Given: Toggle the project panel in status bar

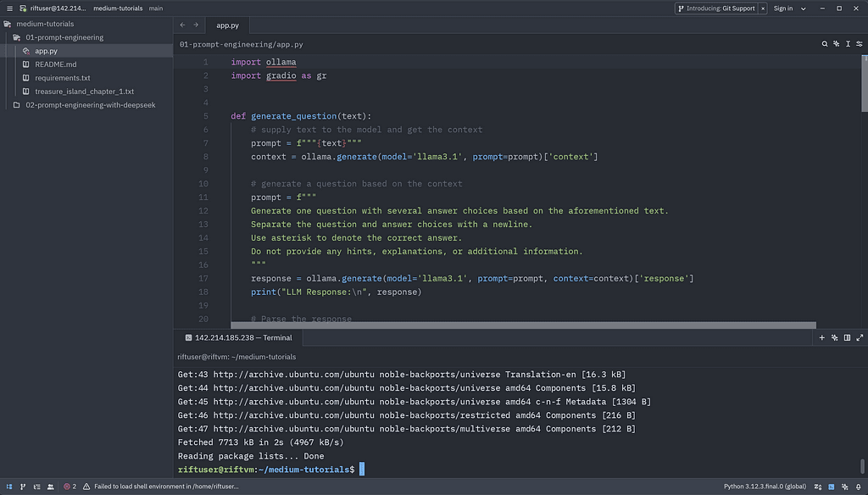Looking at the screenshot, I should click(x=9, y=487).
